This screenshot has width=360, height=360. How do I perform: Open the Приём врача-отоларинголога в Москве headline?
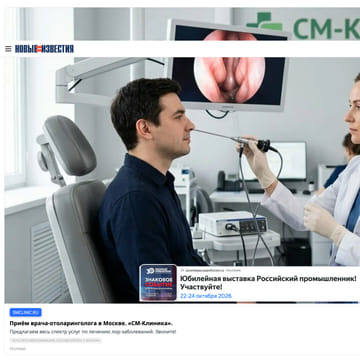(x=91, y=323)
